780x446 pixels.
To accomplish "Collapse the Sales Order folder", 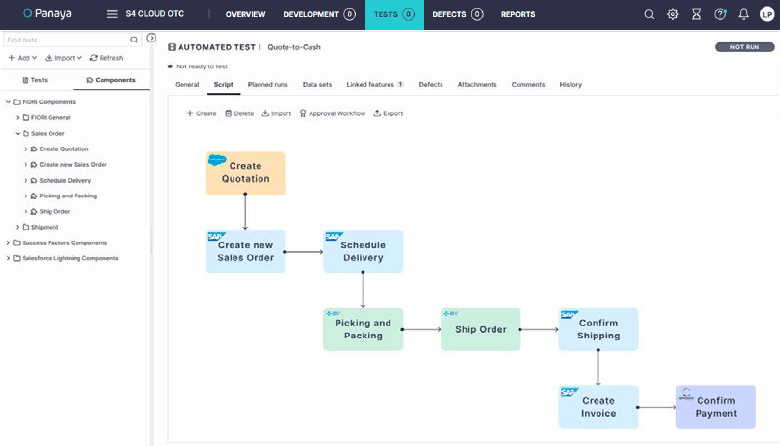I will point(17,133).
